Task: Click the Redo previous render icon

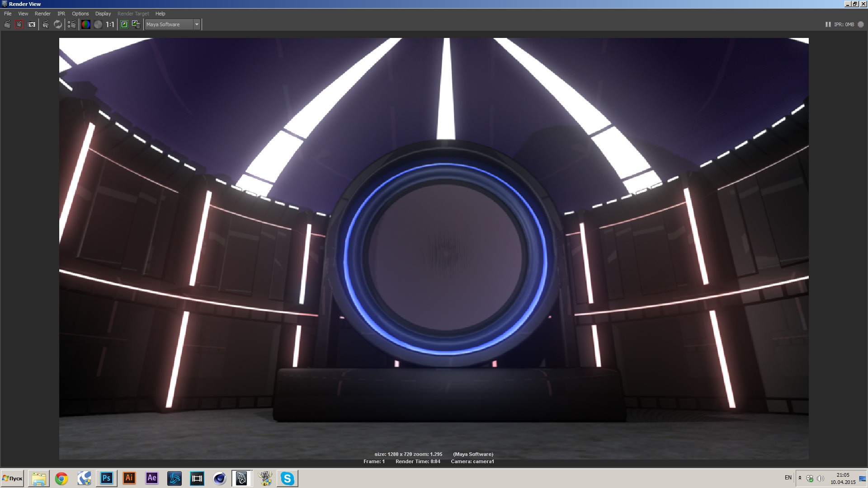Action: click(7, 24)
